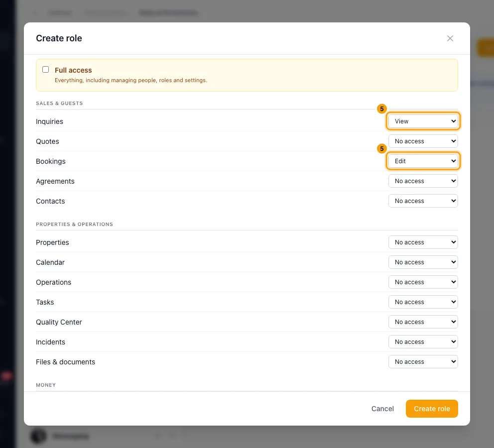Click the Tasks row label
Image resolution: width=494 pixels, height=448 pixels.
pos(45,302)
